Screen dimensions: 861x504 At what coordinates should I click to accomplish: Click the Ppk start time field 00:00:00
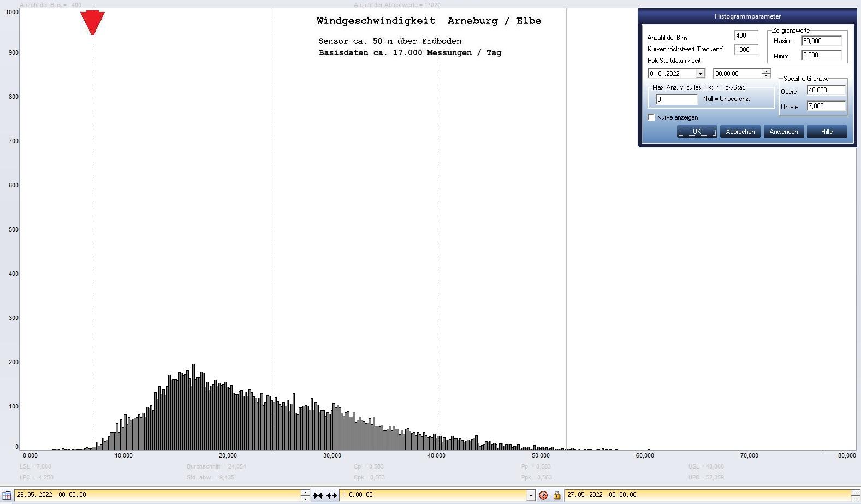(738, 74)
